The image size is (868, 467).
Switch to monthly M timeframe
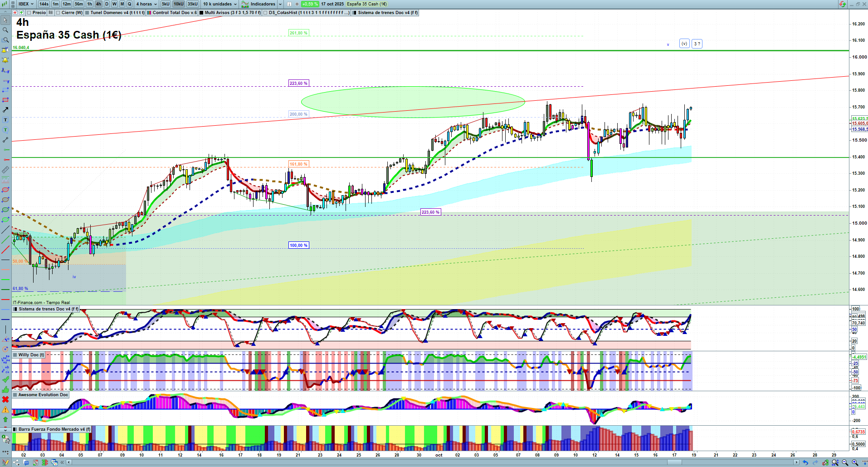(122, 4)
